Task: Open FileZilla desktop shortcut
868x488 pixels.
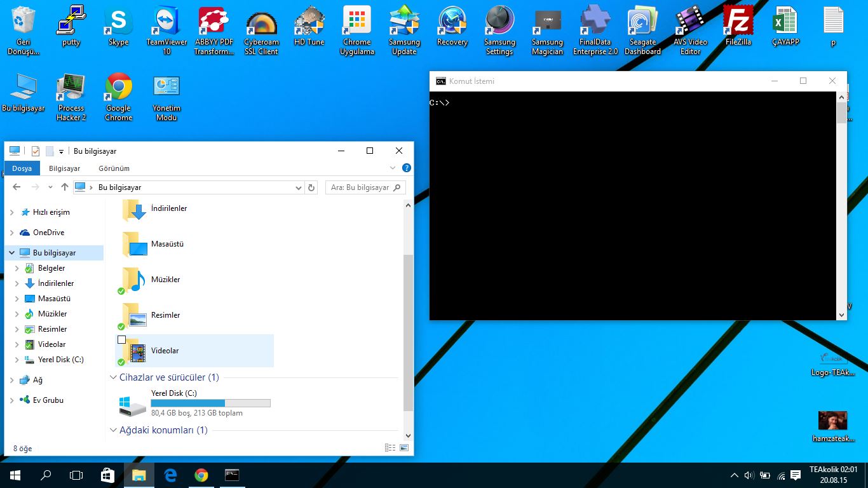Action: [x=738, y=25]
